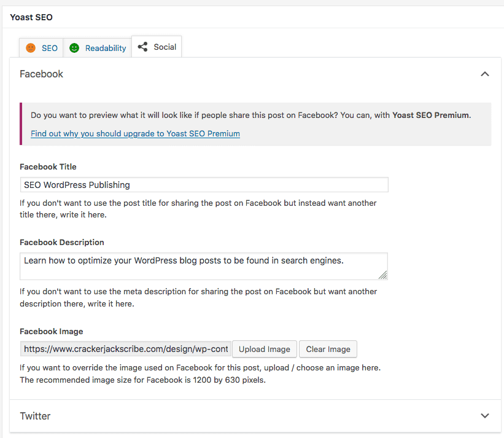Click the Facebook Image label
The image size is (504, 438).
(52, 331)
